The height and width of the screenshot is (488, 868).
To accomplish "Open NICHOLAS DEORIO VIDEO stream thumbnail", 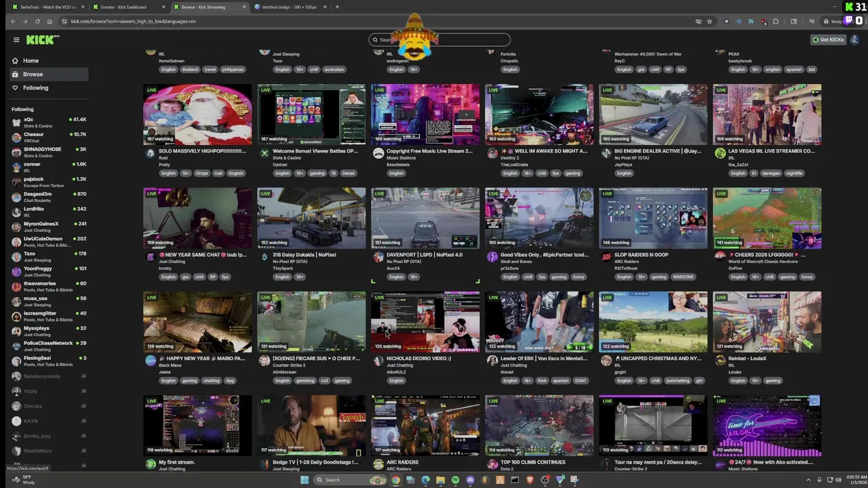I will pos(425,322).
